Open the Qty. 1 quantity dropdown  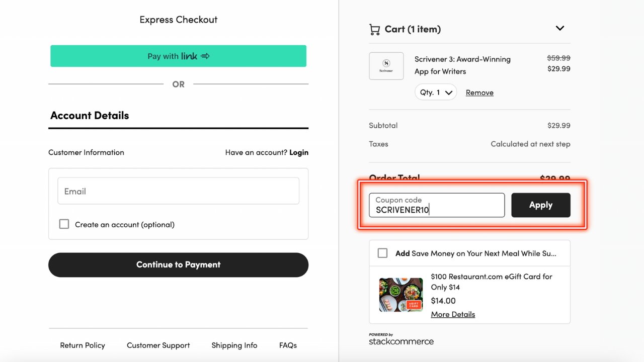coord(436,93)
